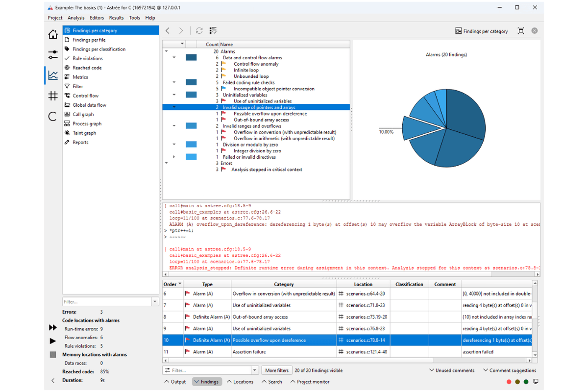The image size is (588, 392).
Task: Expand Failed or invalid directives row
Action: [174, 157]
